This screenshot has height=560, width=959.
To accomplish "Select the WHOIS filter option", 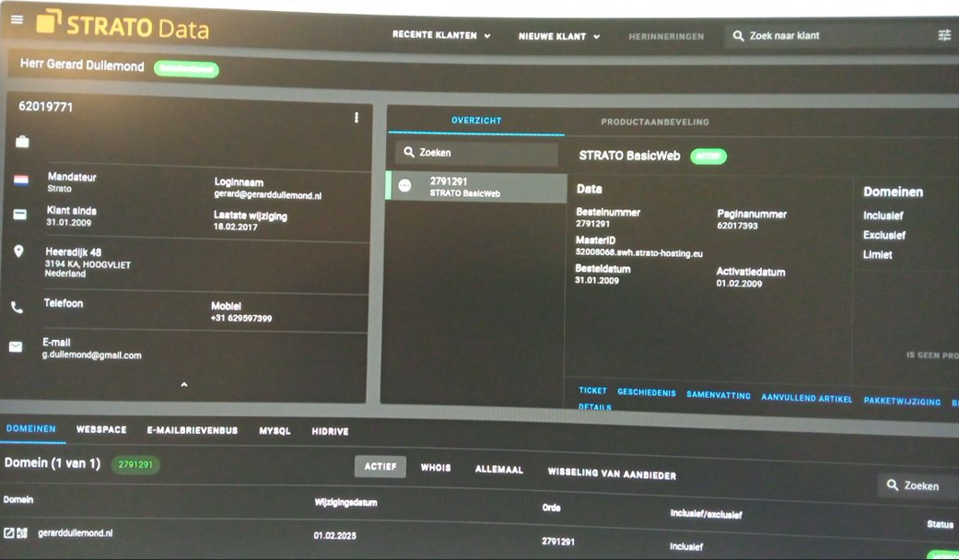I will pos(436,468).
